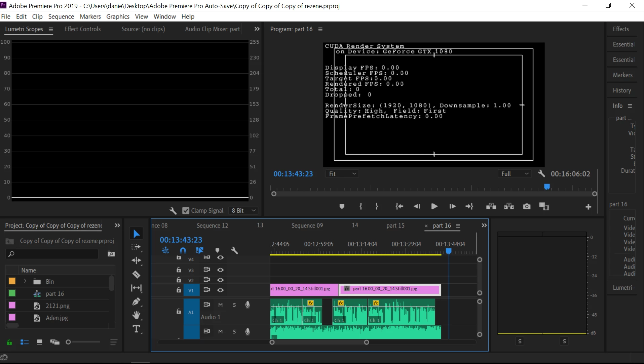The height and width of the screenshot is (364, 644).
Task: Click the Lift button
Action: [491, 206]
